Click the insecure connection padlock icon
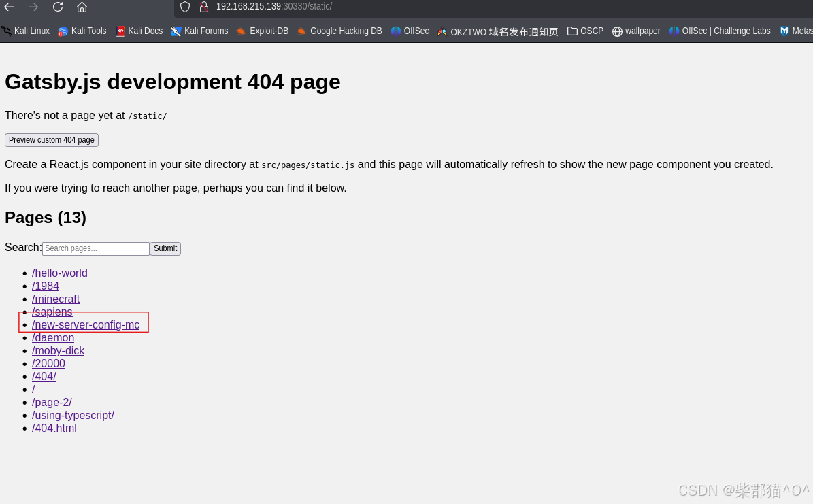 (x=204, y=7)
